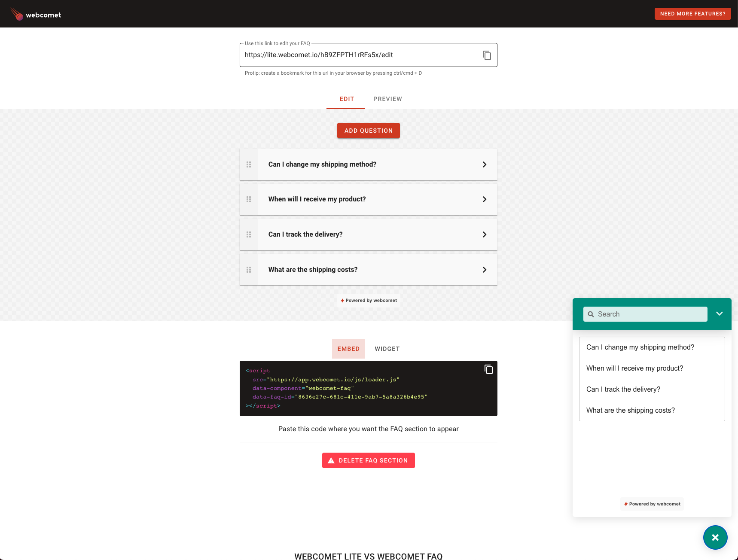The height and width of the screenshot is (560, 738).
Task: Expand 'When will I receive my product?' chevron
Action: click(485, 199)
